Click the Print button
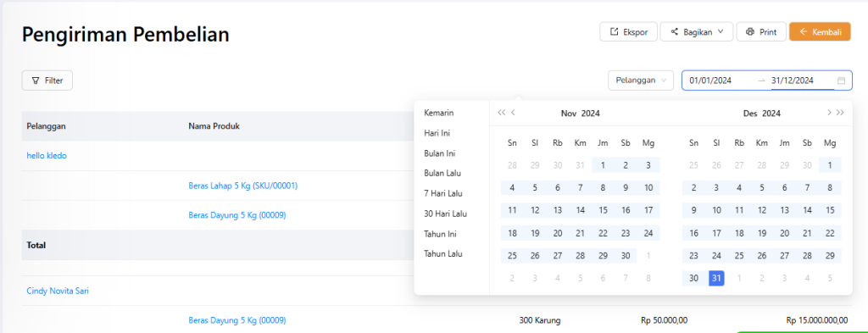The image size is (868, 333). (761, 31)
